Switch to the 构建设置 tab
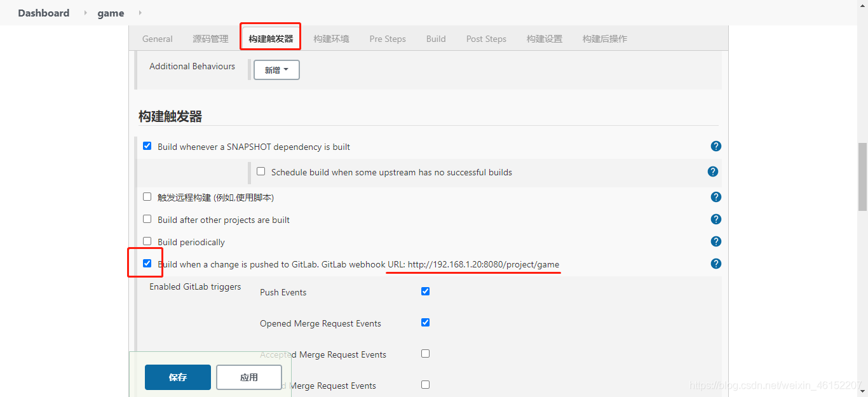Viewport: 868px width, 397px height. pyautogui.click(x=545, y=39)
